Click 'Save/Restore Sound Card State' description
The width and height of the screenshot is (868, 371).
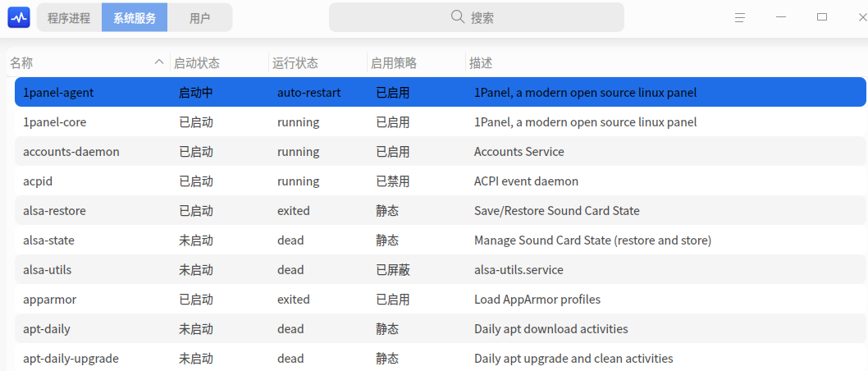coord(557,210)
